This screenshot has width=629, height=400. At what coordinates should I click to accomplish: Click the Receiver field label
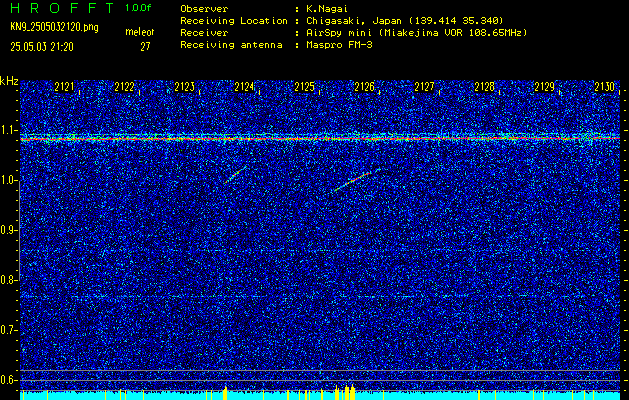[204, 32]
